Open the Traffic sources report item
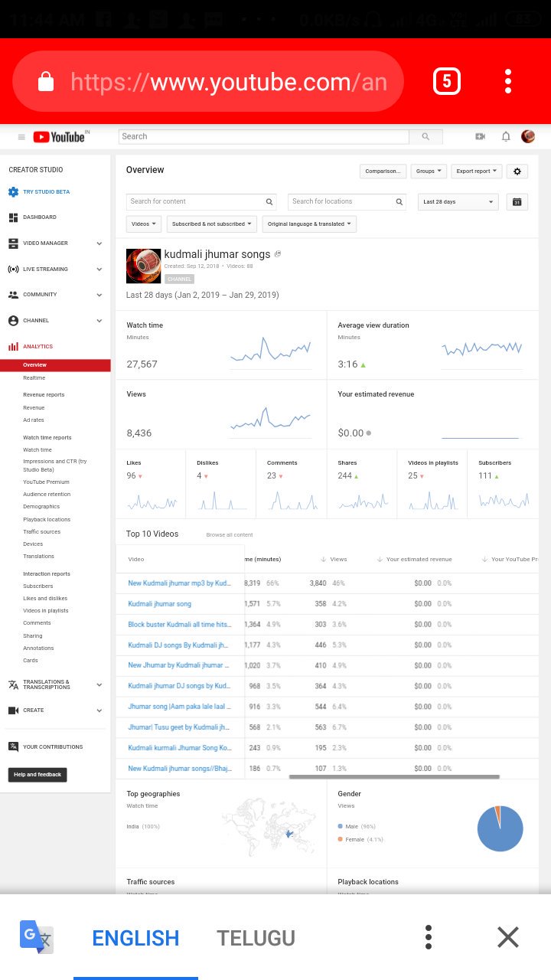This screenshot has height=980, width=551. pyautogui.click(x=41, y=532)
